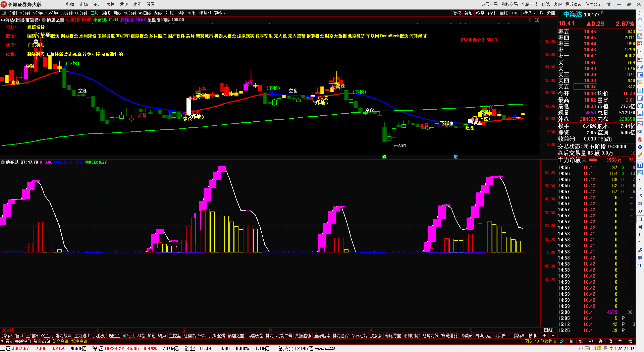
Task: Open the 资金流向 capital flow tab
Action: [42, 341]
